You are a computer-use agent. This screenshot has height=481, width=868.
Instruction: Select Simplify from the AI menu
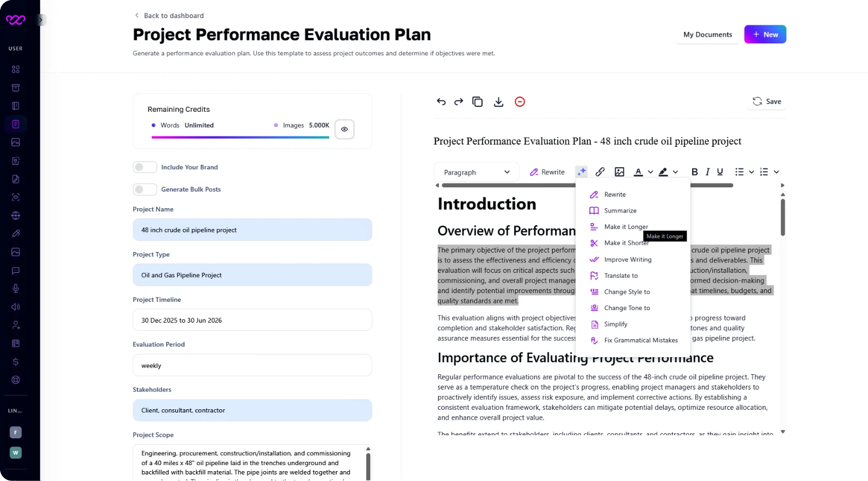(633, 324)
